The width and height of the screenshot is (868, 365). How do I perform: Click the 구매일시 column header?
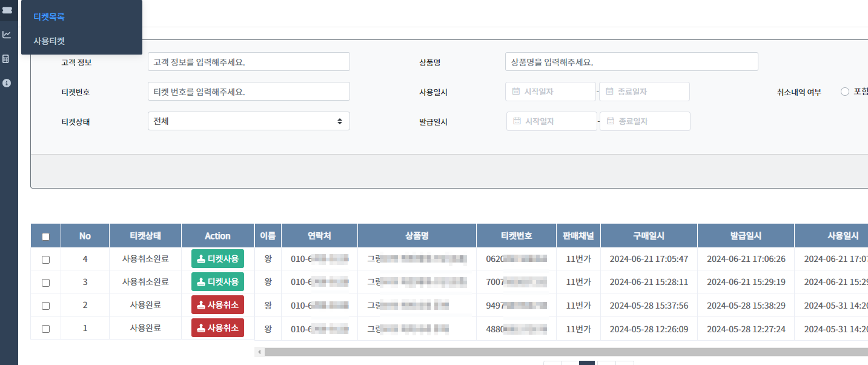[649, 236]
